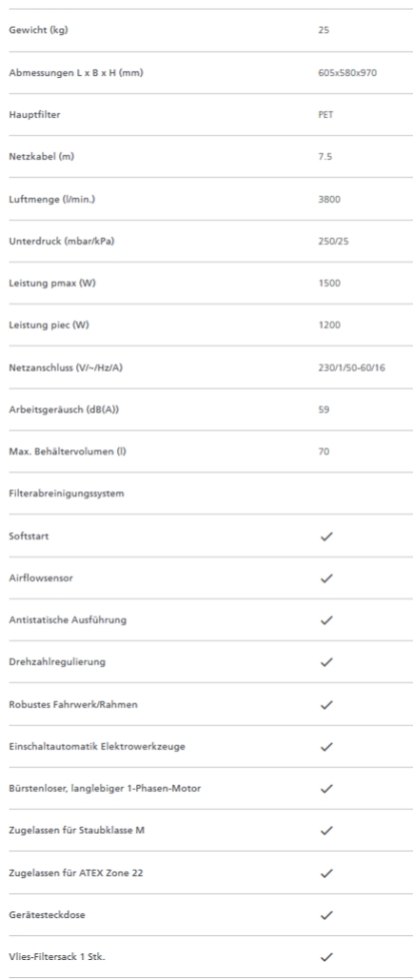Click the Unterdruck value 250/25

(334, 242)
